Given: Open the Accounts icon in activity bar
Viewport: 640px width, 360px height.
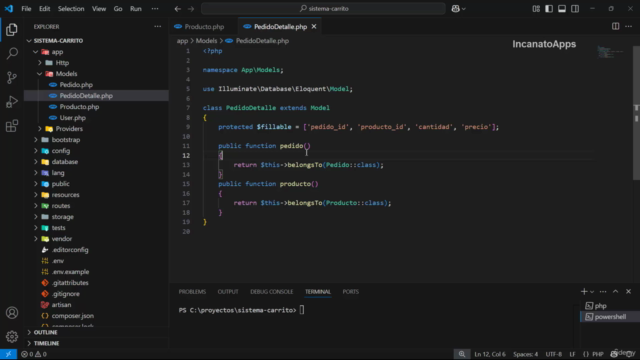Looking at the screenshot, I should [12, 313].
